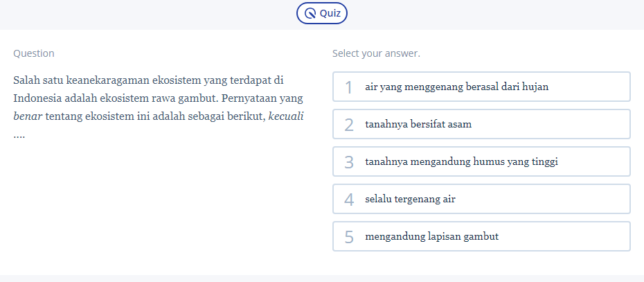Click the italic word "kecuali"
Viewport: 644px width, 282px height.
coord(286,115)
